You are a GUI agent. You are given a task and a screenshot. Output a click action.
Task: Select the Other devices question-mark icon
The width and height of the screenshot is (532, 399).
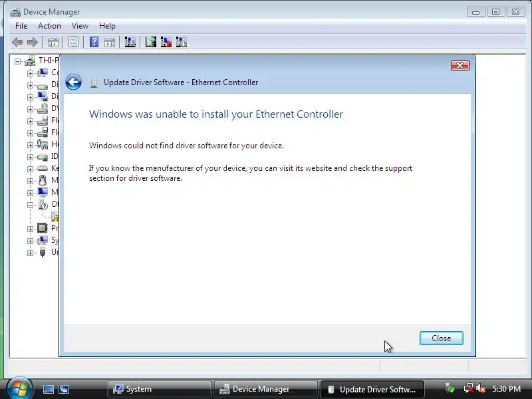click(43, 204)
